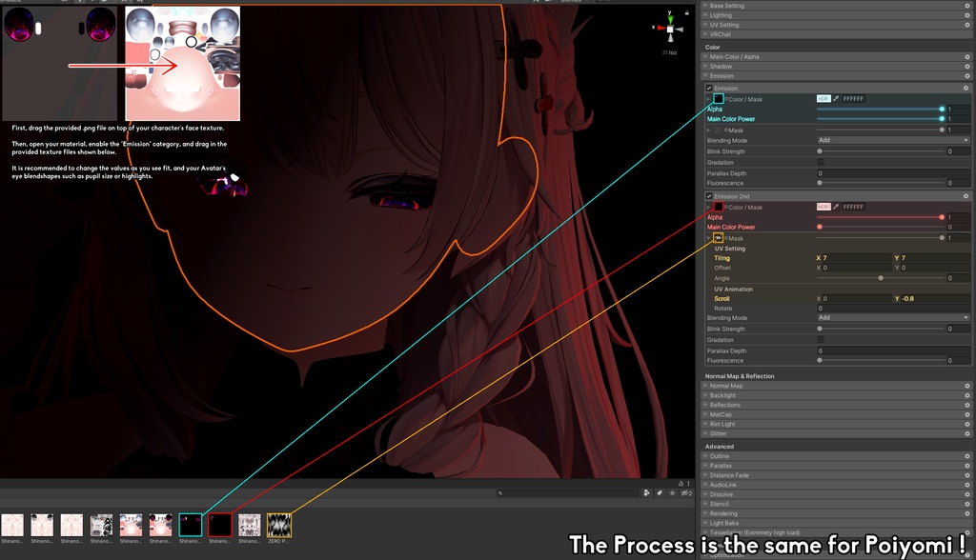The image size is (976, 560).
Task: Click the Emission color swatch
Action: [x=719, y=98]
